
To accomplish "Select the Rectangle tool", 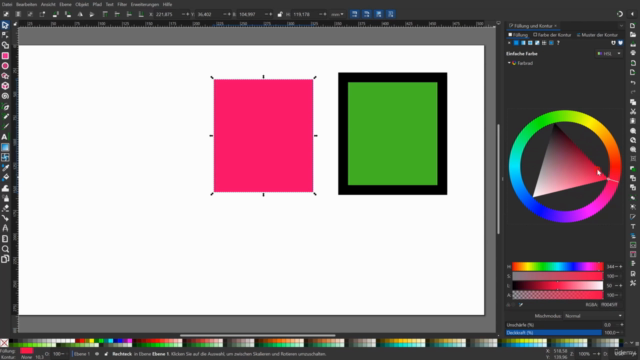I will click(5, 56).
